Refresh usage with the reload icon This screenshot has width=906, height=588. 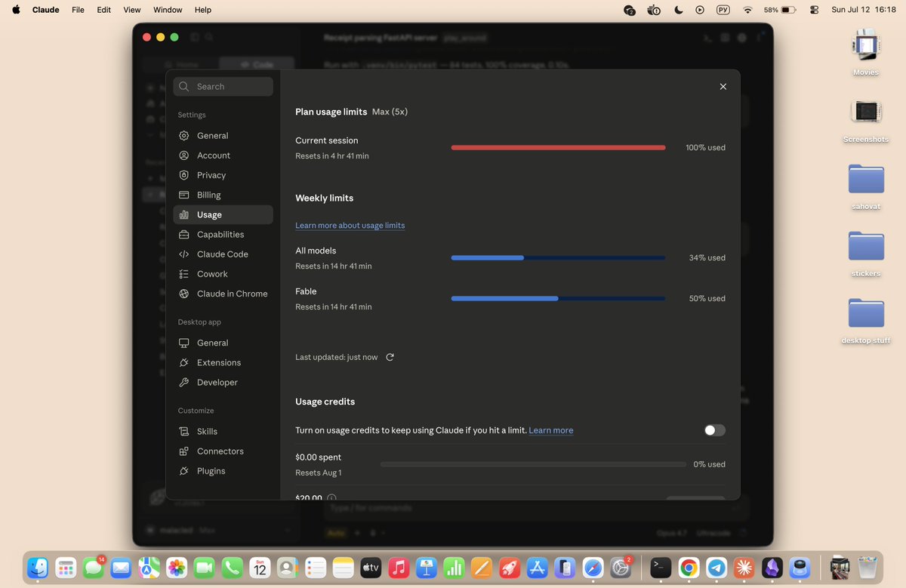point(390,357)
